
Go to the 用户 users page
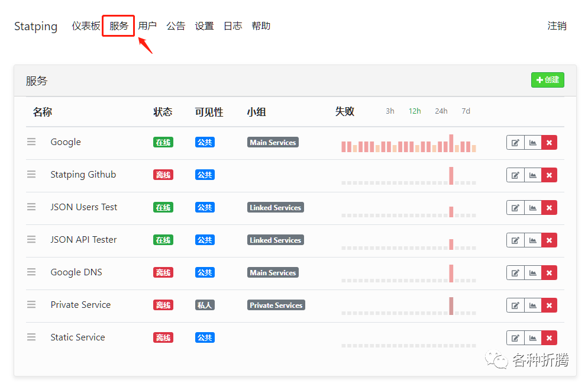tap(147, 26)
